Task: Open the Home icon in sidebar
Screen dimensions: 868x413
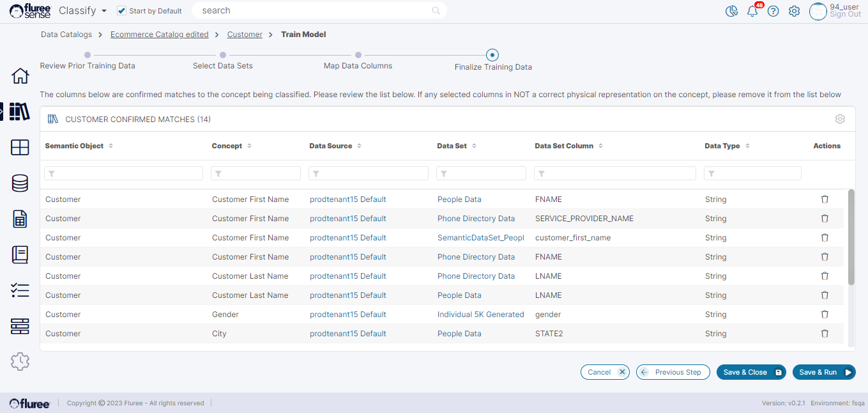Action: click(20, 76)
